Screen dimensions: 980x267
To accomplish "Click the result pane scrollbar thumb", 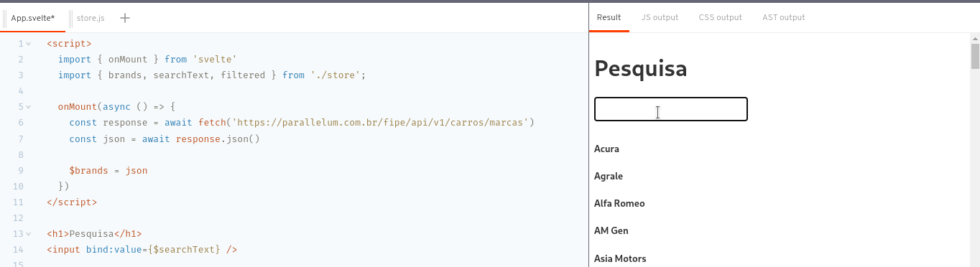I will [x=975, y=56].
